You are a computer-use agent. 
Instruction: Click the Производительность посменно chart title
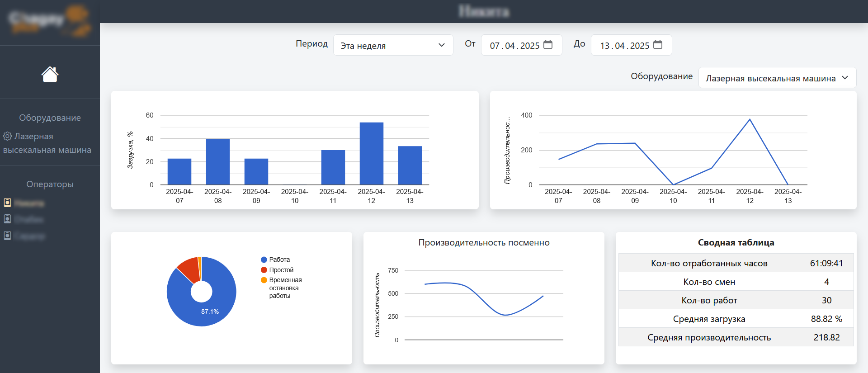(484, 243)
